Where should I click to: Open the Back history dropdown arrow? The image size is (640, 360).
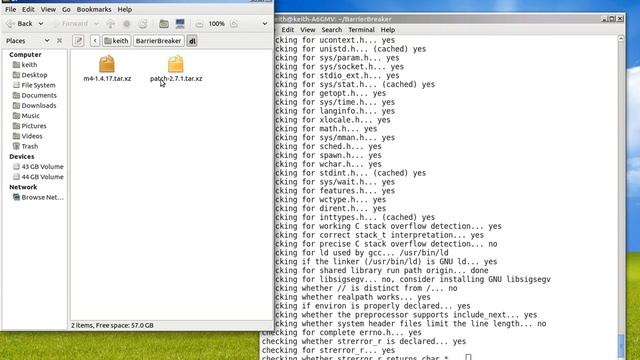coord(41,24)
